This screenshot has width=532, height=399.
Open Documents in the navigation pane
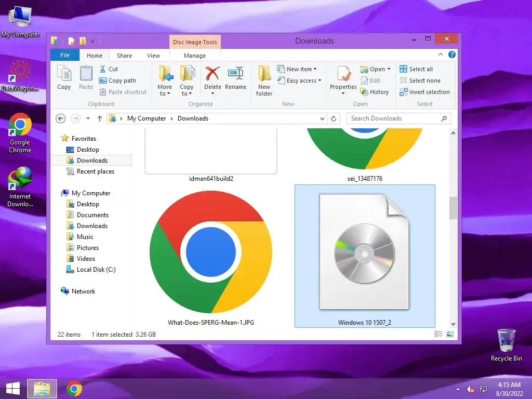(x=87, y=215)
